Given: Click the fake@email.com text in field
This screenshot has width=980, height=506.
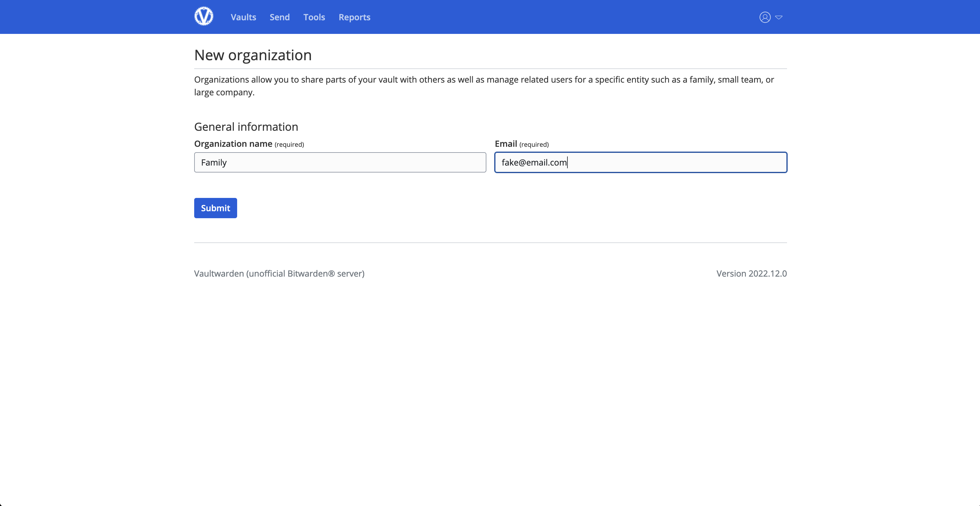Looking at the screenshot, I should tap(534, 163).
